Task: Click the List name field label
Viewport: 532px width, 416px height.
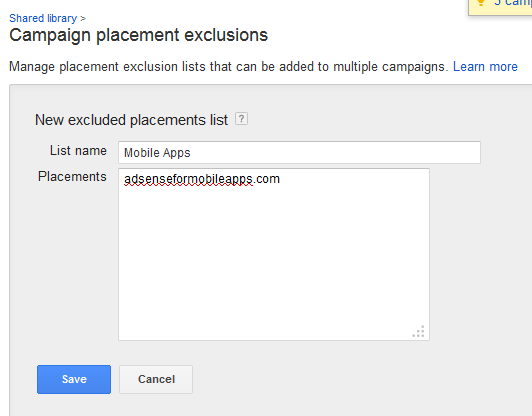Action: [x=78, y=151]
